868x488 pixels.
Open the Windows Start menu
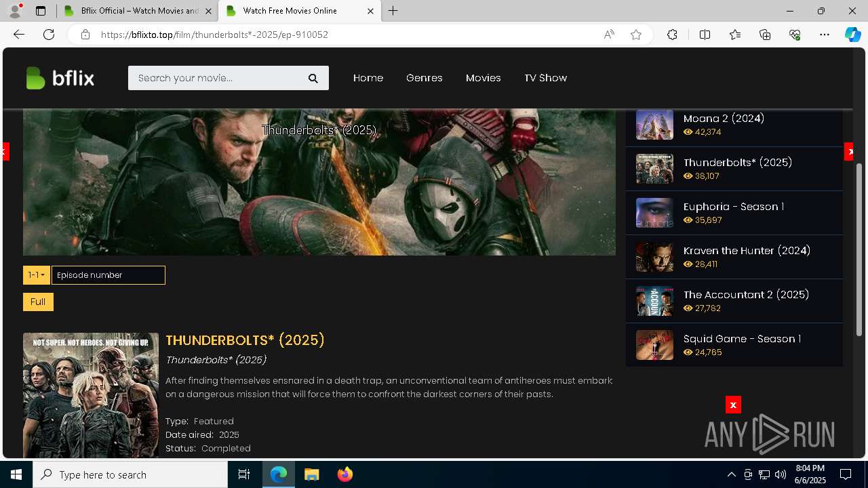coord(16,474)
